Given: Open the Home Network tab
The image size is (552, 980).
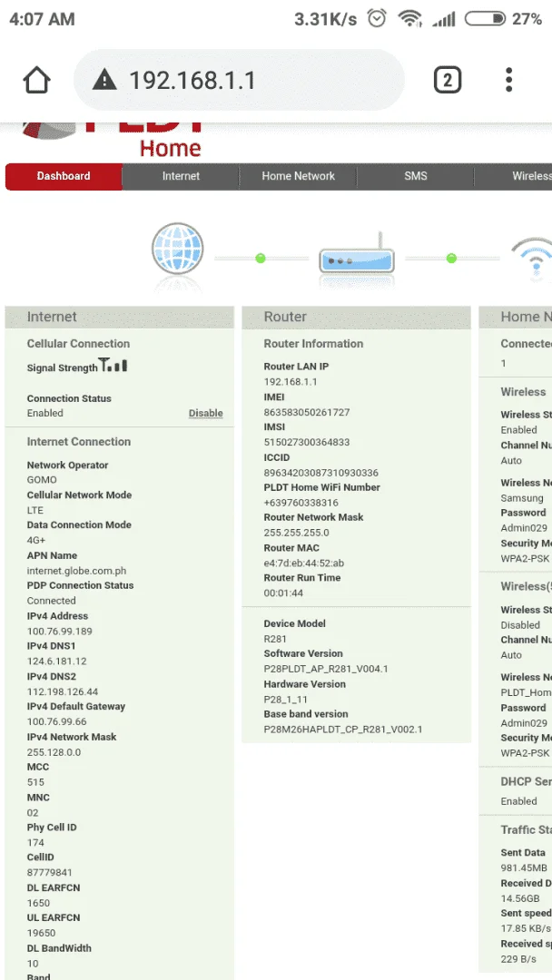Looking at the screenshot, I should 298,176.
